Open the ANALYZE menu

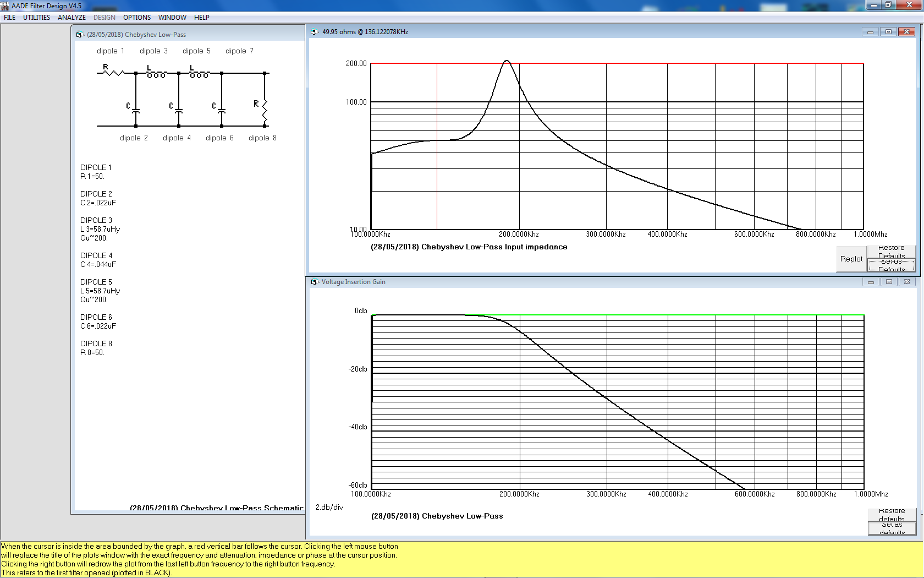click(x=71, y=18)
